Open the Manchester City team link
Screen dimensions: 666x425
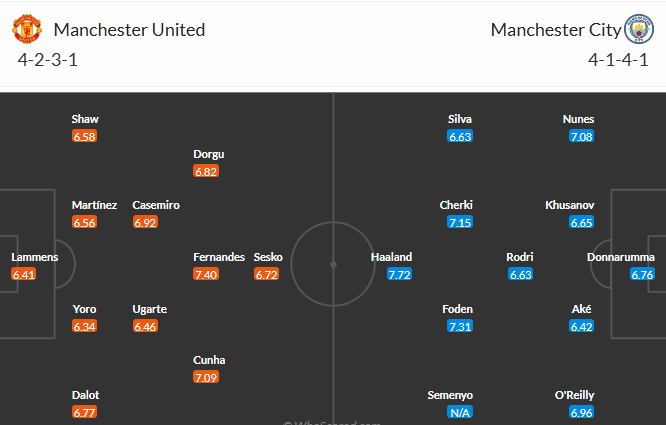pyautogui.click(x=555, y=30)
